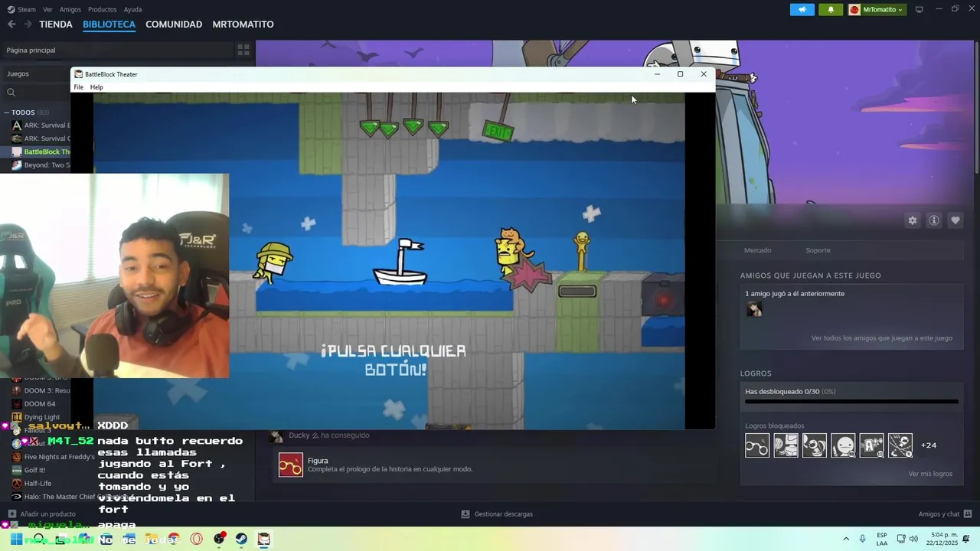Screen dimensions: 980x551
Task: Click Steam page vertical scrollbar
Action: 976,107
